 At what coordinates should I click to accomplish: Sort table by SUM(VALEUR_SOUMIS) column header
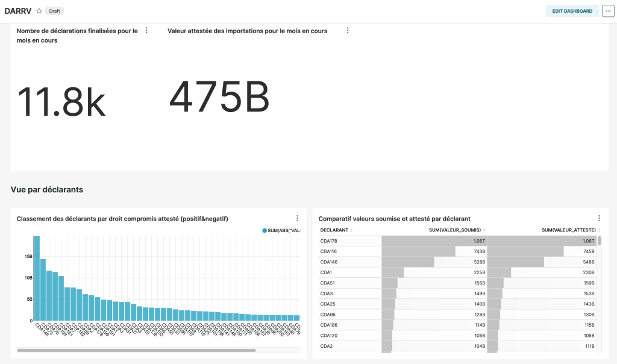(455, 230)
